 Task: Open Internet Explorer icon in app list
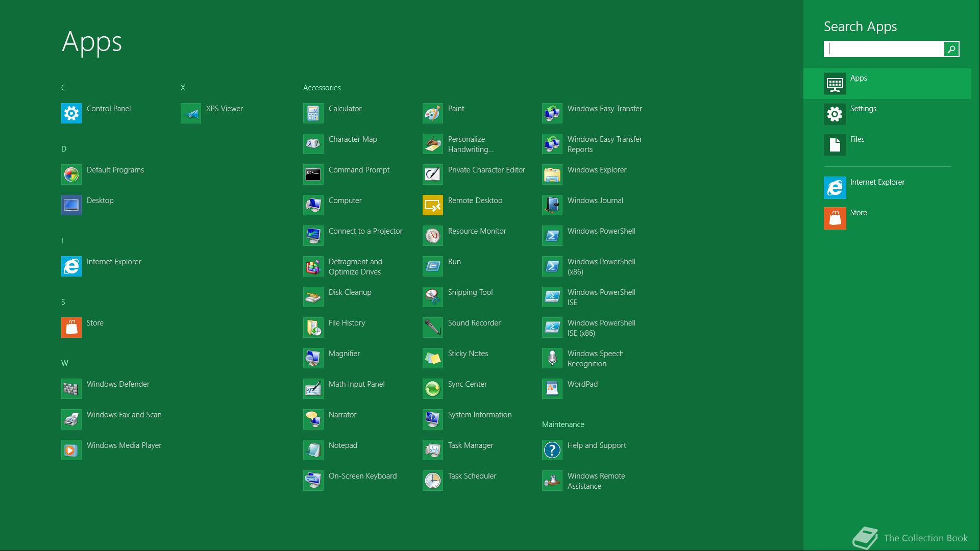click(x=71, y=266)
